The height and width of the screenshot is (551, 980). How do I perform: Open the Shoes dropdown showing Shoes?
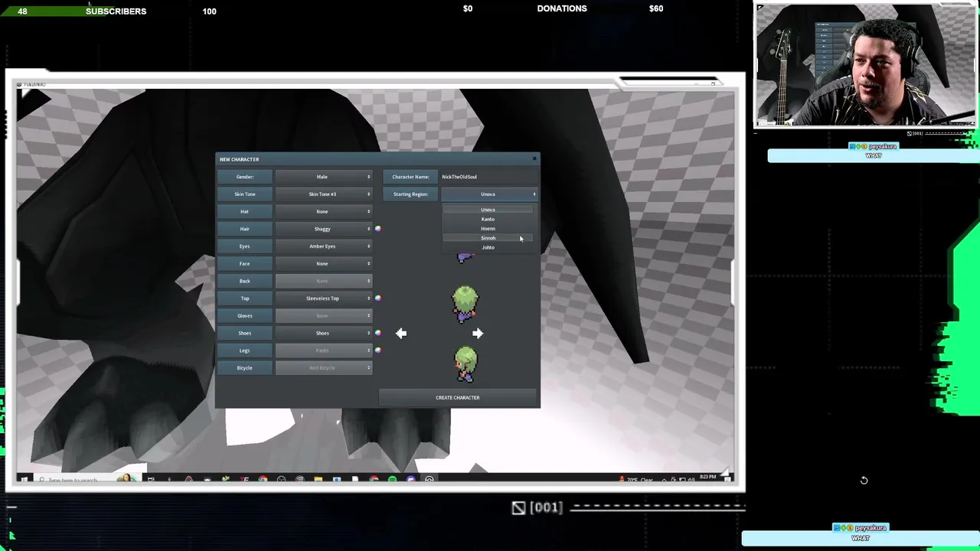point(323,333)
